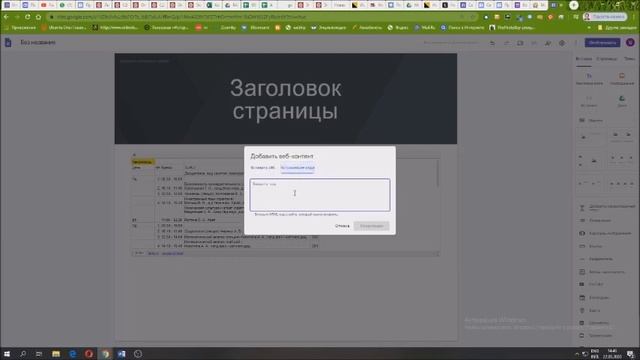640x360 pixels.
Task: Click the Layouts section header
Action: click(x=591, y=120)
